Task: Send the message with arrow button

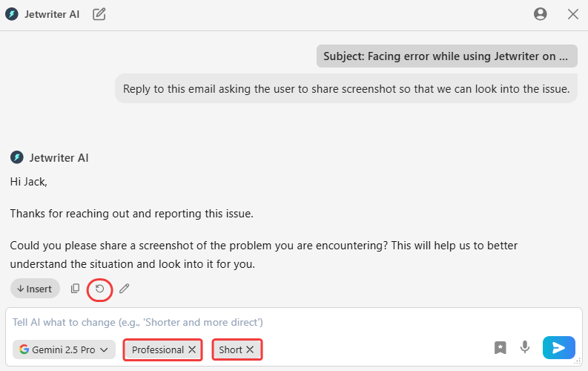Action: coord(558,347)
